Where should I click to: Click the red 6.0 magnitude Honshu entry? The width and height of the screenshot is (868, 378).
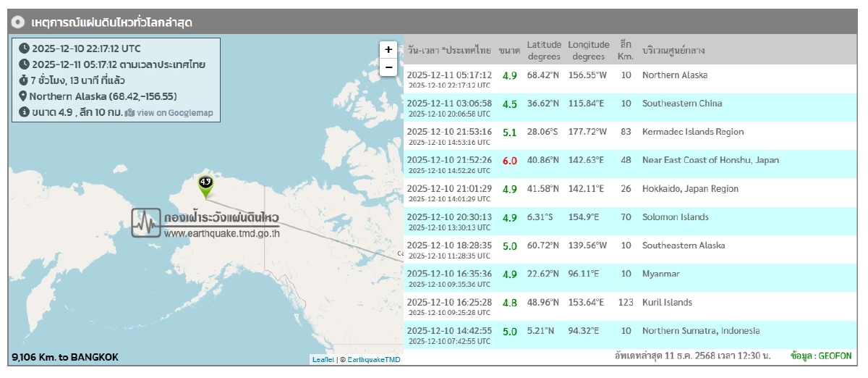[509, 161]
